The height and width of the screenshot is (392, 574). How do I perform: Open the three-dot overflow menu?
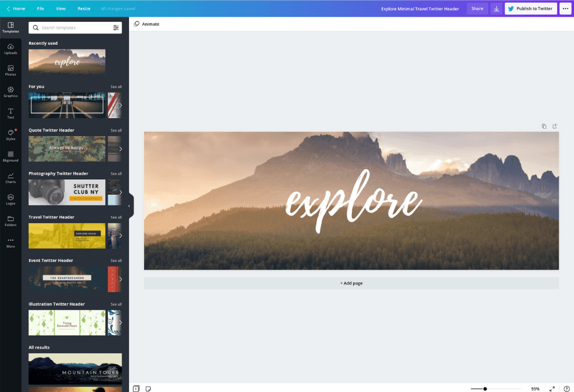[x=565, y=8]
